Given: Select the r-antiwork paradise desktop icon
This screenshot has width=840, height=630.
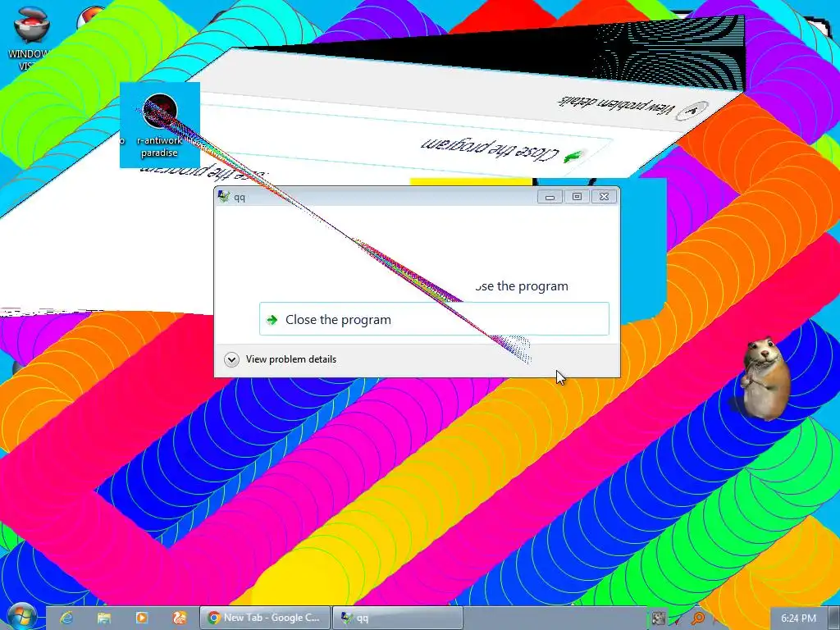Looking at the screenshot, I should [160, 126].
